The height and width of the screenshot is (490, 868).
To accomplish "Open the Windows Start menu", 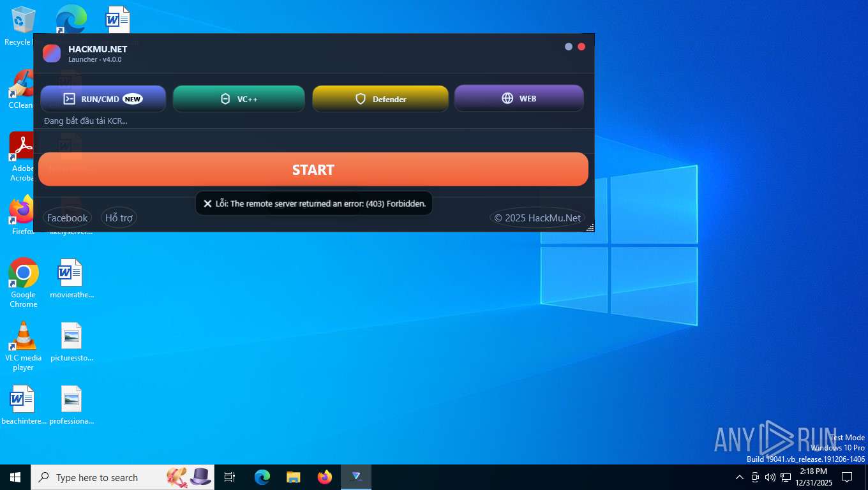I will 15,477.
